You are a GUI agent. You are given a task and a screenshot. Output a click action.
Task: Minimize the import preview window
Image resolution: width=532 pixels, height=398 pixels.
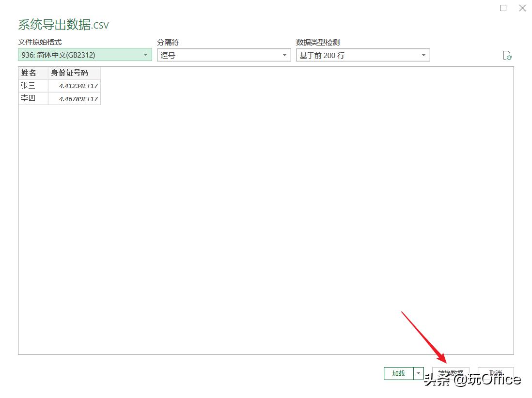pyautogui.click(x=502, y=8)
